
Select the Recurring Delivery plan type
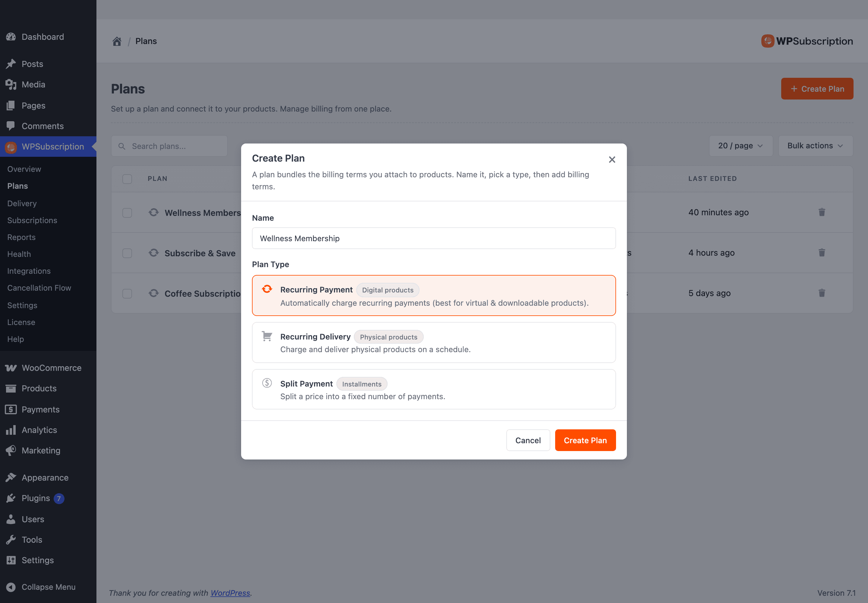click(434, 343)
